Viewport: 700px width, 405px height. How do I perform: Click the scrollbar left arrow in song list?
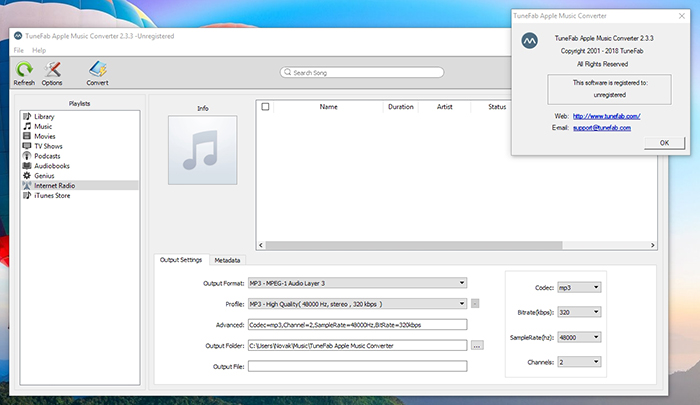pyautogui.click(x=261, y=245)
